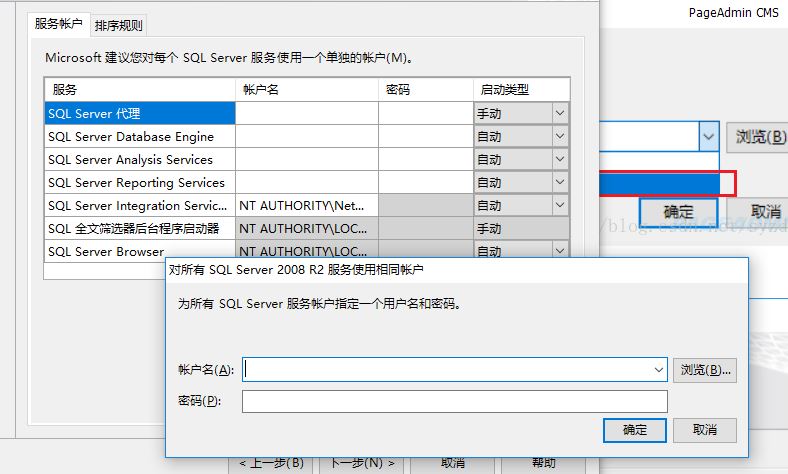Open startup type dropdown for SQL Server 代理
Image resolution: width=788 pixels, height=474 pixels.
pos(560,114)
